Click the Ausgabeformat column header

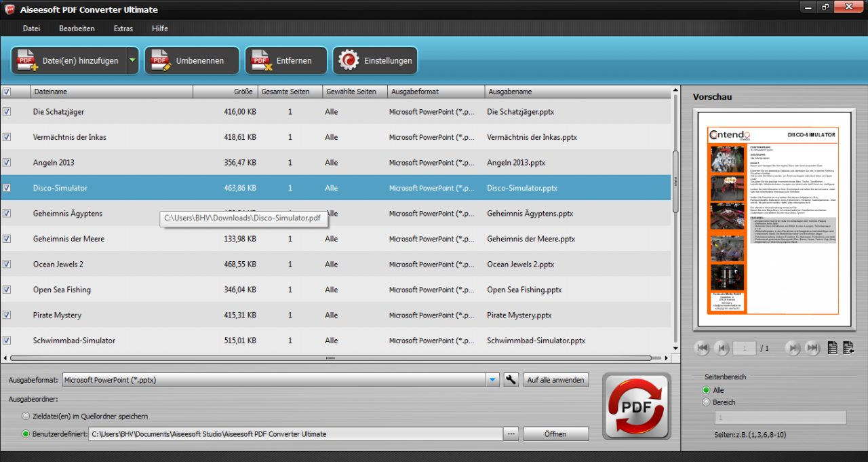(x=436, y=92)
